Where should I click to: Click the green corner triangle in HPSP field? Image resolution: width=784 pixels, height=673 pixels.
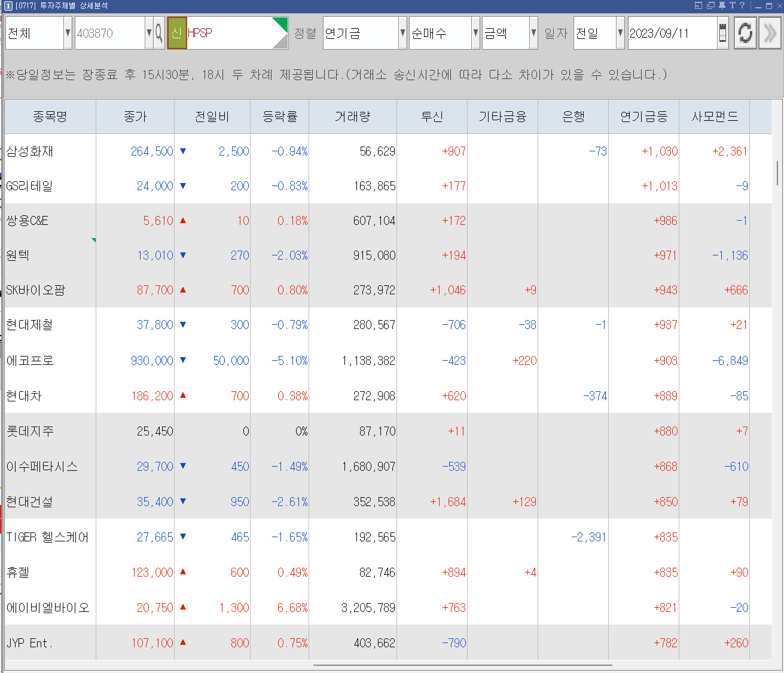pyautogui.click(x=282, y=23)
